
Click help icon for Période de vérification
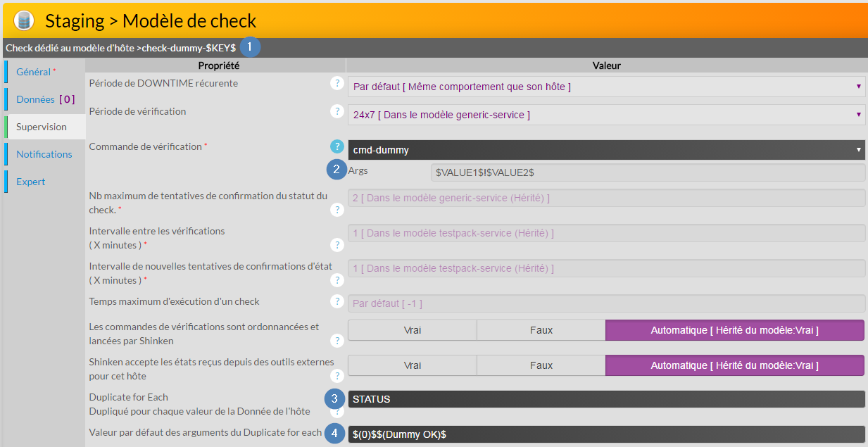[x=337, y=111]
